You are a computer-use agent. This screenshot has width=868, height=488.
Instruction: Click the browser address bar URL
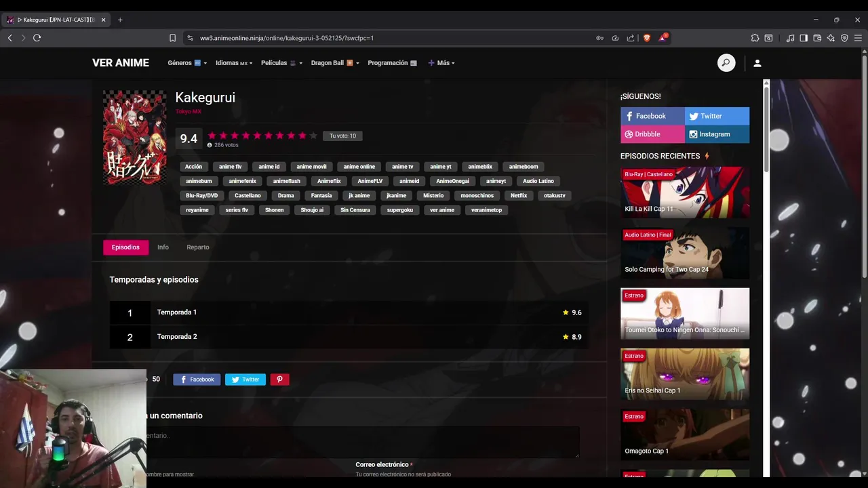click(x=287, y=38)
